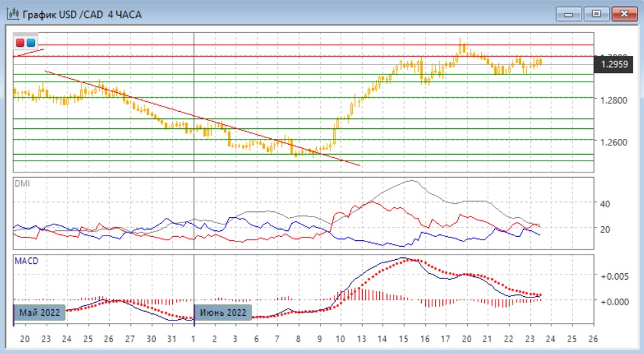Click the red square button on chart
This screenshot has height=354, width=644.
(20, 43)
